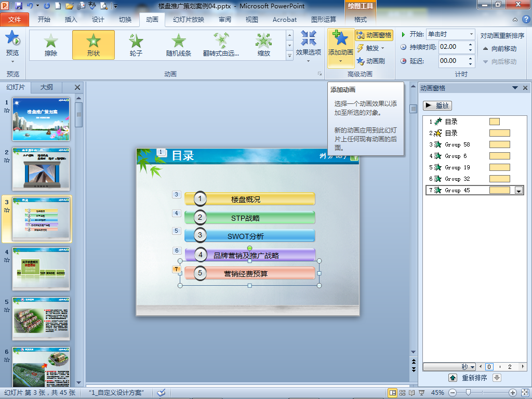The height and width of the screenshot is (399, 532).
Task: Minimize the ribbon with the caret icon
Action: tap(515, 19)
